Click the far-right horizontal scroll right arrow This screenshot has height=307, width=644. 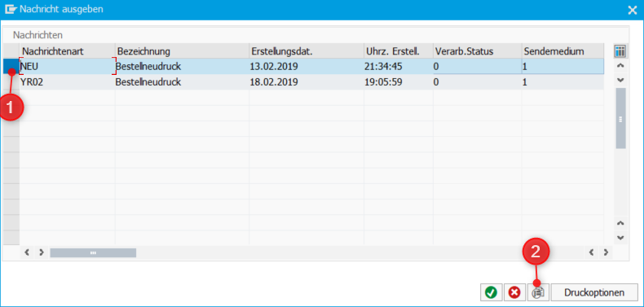click(x=606, y=252)
